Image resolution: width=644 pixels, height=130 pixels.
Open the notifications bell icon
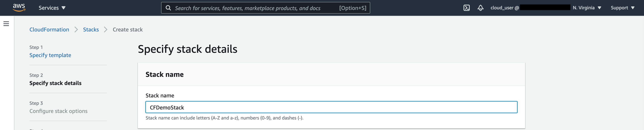480,8
